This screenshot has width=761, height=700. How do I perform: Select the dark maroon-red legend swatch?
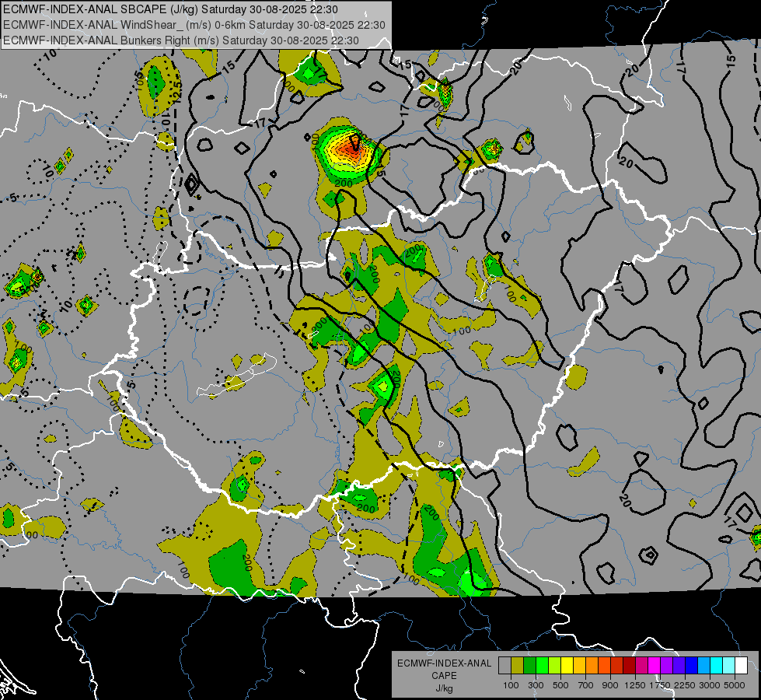click(629, 666)
